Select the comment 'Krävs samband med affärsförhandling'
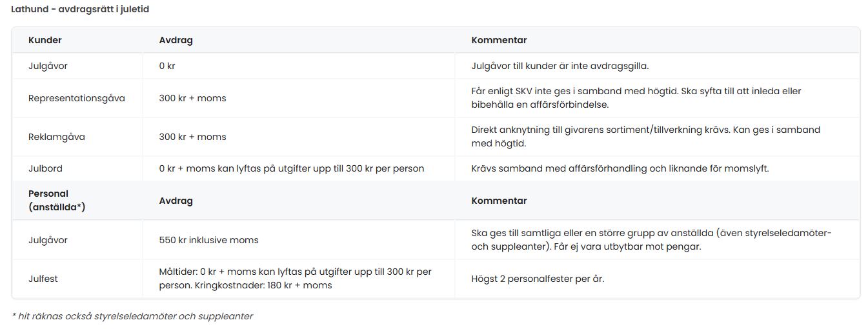This screenshot has height=329, width=868. pos(620,168)
